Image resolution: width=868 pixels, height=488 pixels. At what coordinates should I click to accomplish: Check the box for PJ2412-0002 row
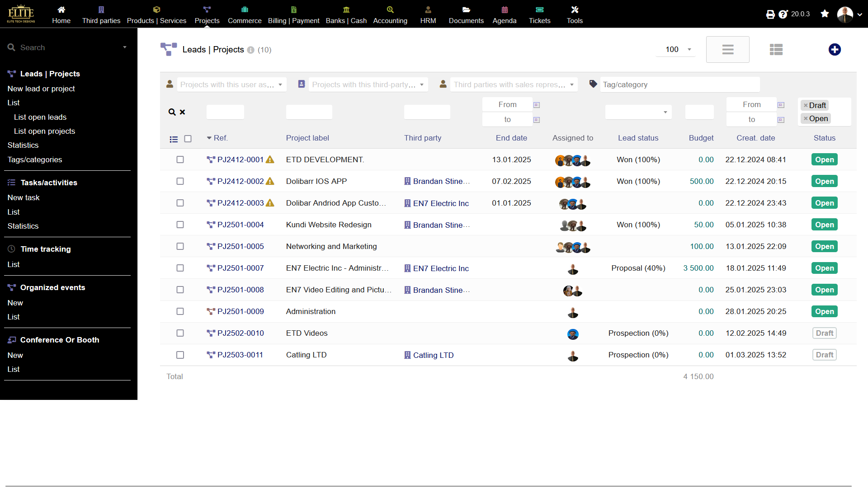coord(180,181)
